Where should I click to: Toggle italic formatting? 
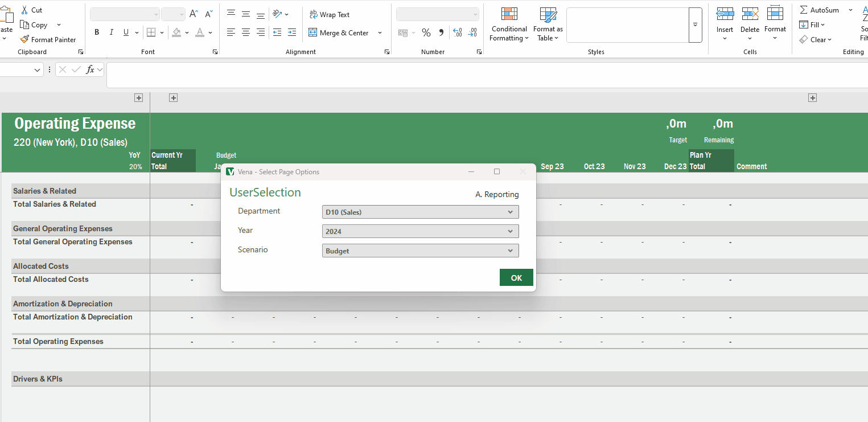pos(111,32)
